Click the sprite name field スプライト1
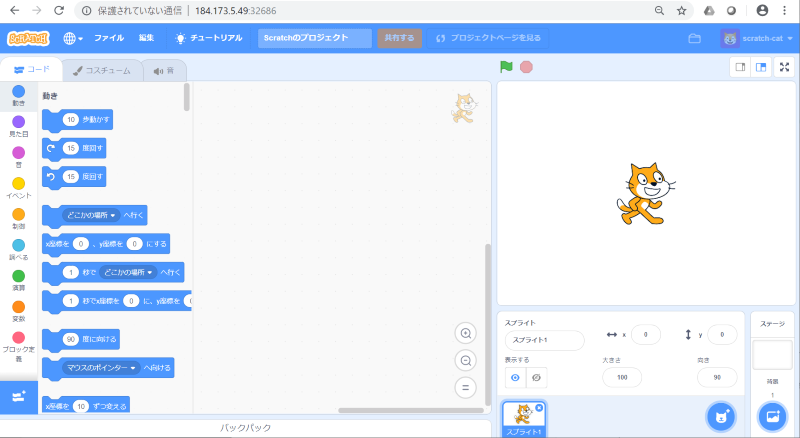800x438 pixels. click(x=544, y=340)
